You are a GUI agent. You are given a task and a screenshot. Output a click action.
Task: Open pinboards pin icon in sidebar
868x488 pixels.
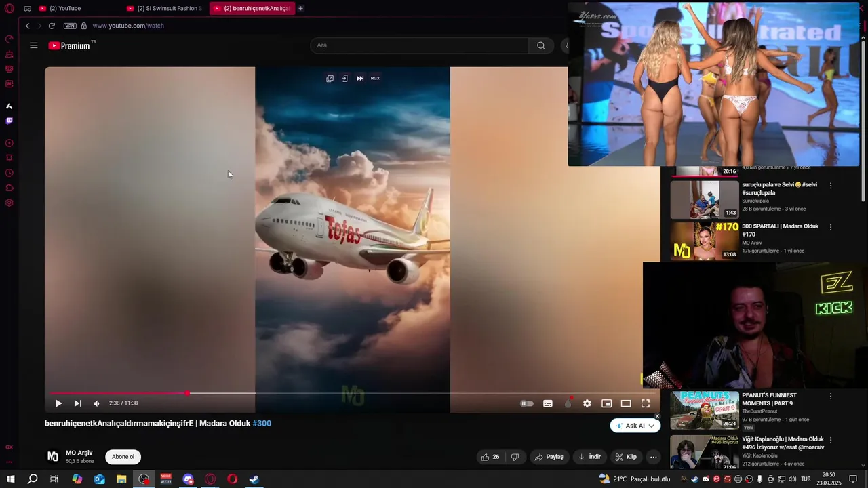[9, 158]
